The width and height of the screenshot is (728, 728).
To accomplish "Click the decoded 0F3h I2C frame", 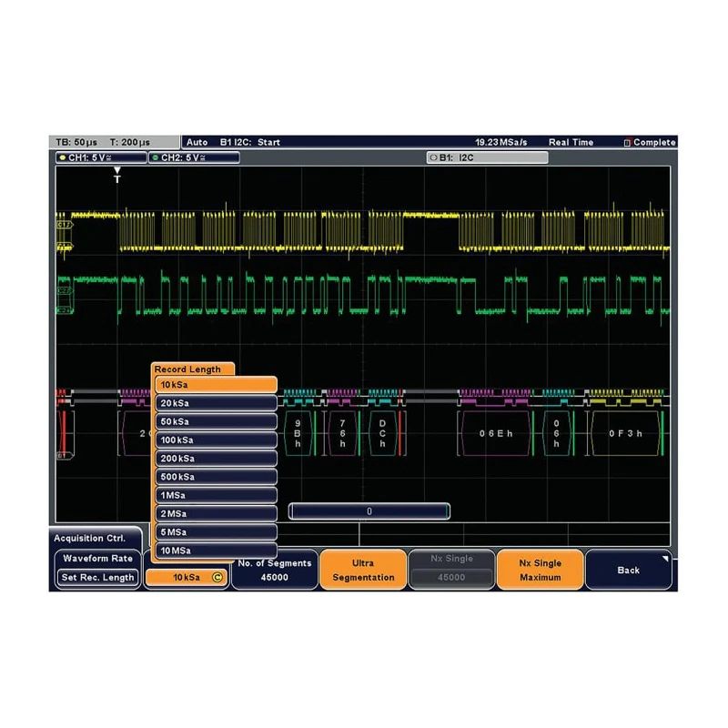I will pos(625,433).
